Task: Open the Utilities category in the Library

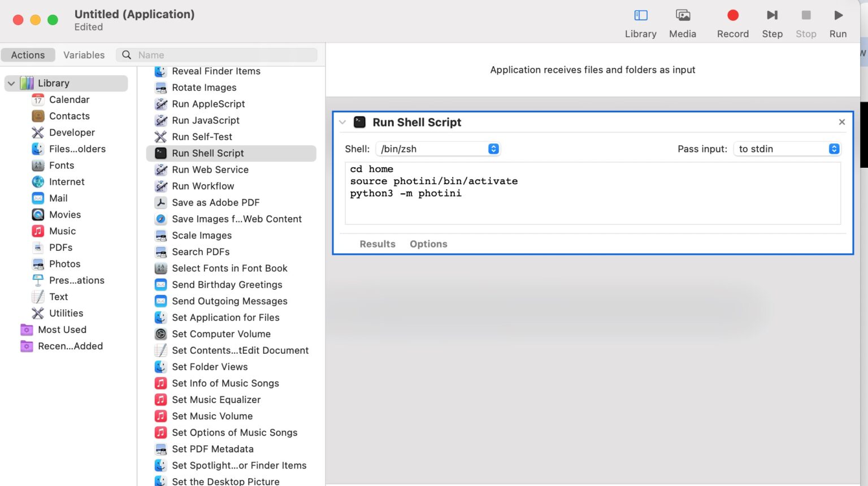Action: (x=66, y=313)
